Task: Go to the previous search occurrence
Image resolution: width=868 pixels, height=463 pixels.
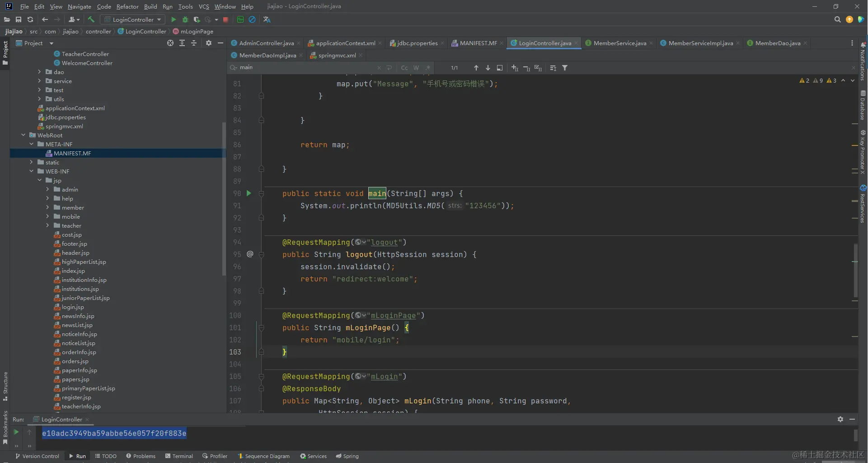Action: [476, 68]
